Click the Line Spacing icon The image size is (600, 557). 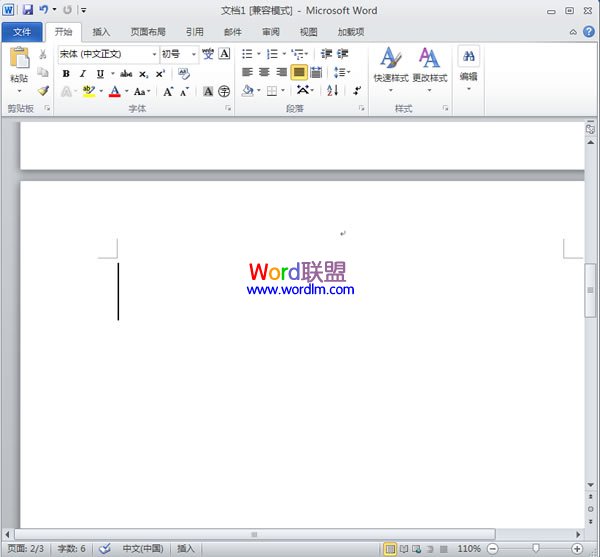pos(339,72)
